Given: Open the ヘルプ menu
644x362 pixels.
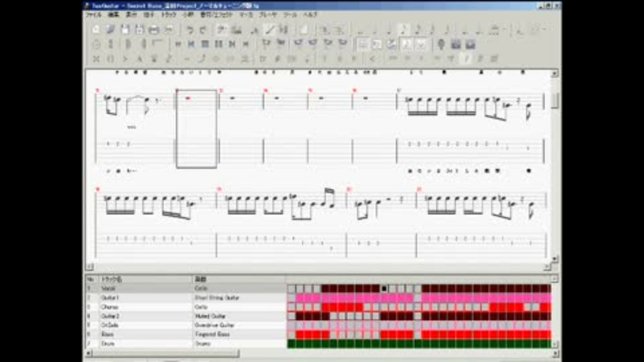Looking at the screenshot, I should (x=310, y=15).
